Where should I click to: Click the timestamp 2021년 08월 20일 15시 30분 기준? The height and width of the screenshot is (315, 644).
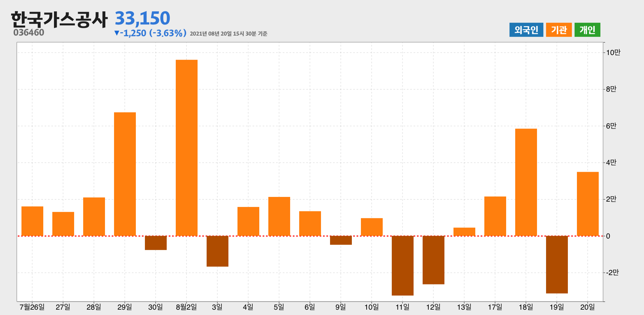point(228,34)
